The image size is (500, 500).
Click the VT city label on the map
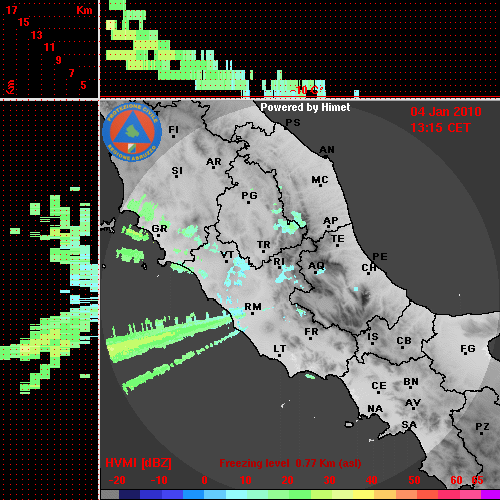(228, 255)
